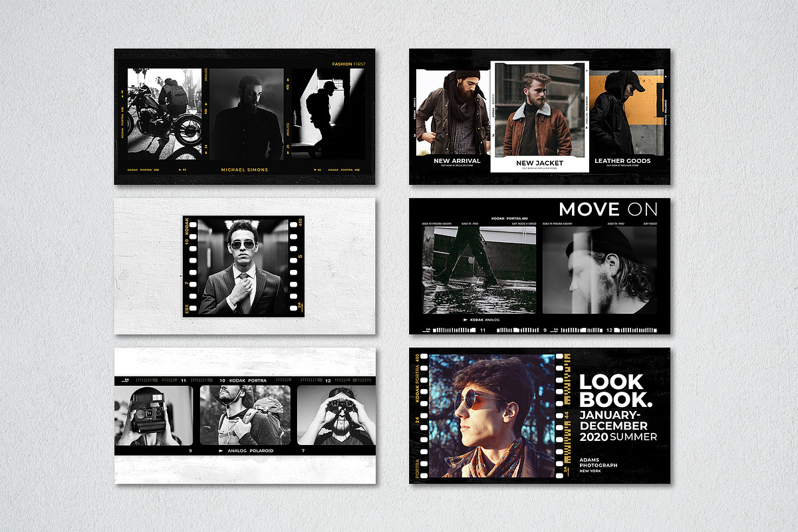Click the ADAMS PHOTOGRAPH NEW YORK credit
Screen dimensions: 798x532
[598, 464]
